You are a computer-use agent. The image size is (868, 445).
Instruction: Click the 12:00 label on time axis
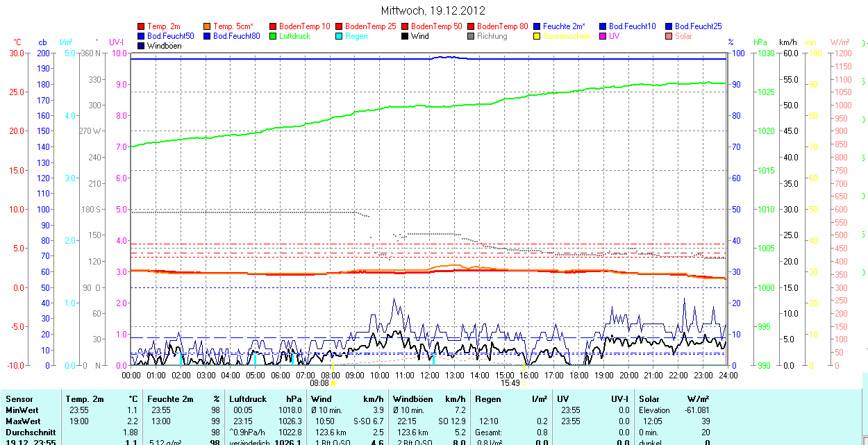click(430, 375)
